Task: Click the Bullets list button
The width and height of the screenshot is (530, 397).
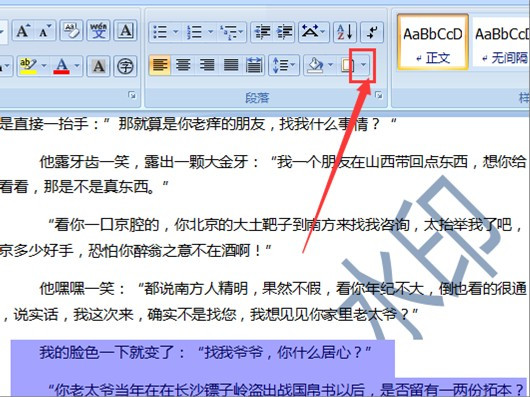Action: (160, 32)
